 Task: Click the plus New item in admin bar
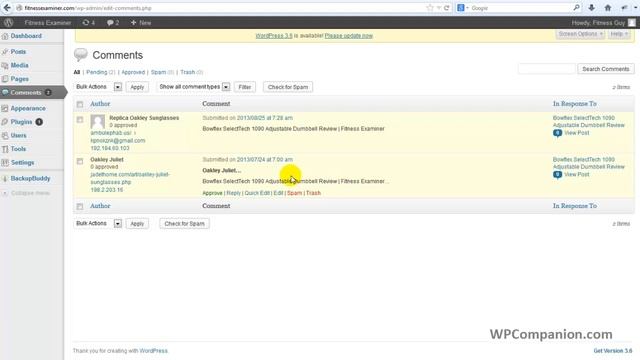(x=141, y=23)
